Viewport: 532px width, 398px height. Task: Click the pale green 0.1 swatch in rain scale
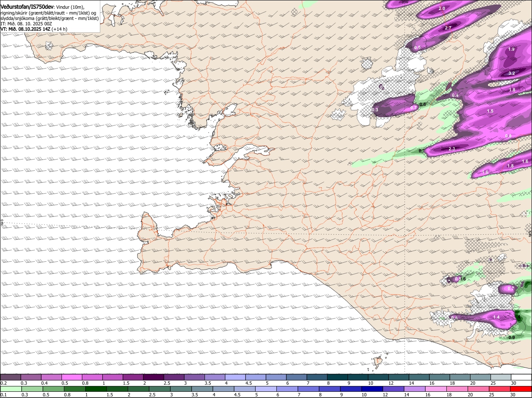pyautogui.click(x=11, y=388)
